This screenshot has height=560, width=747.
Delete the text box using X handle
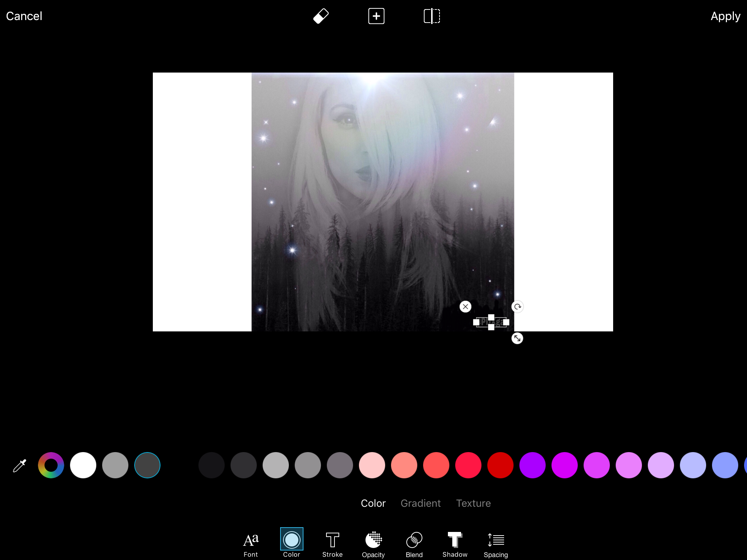pyautogui.click(x=465, y=307)
